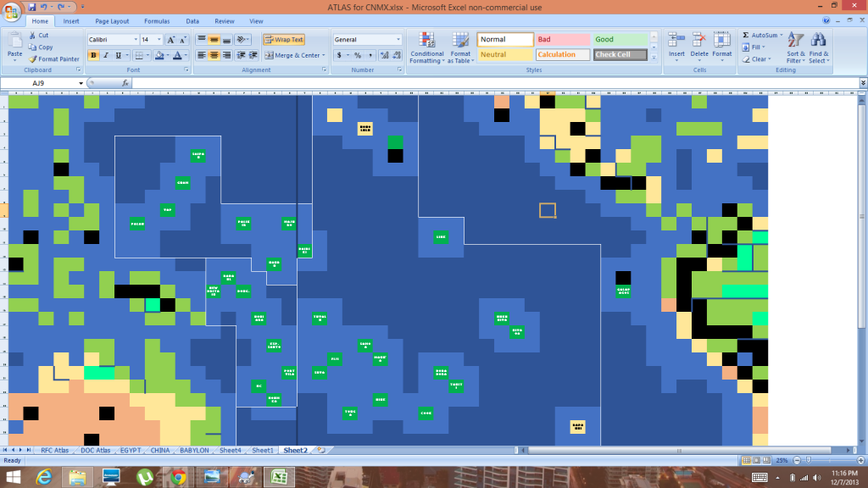Open the font name Calibri dropdown
This screenshot has height=488, width=868.
tap(136, 40)
